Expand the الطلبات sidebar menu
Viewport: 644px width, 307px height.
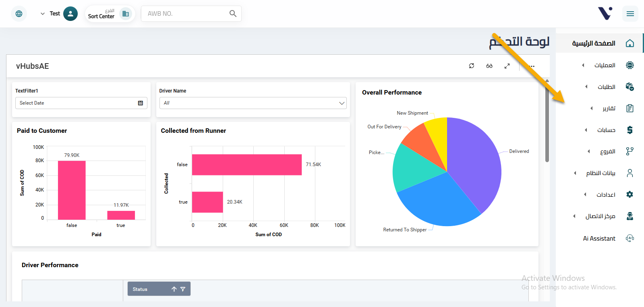point(606,87)
